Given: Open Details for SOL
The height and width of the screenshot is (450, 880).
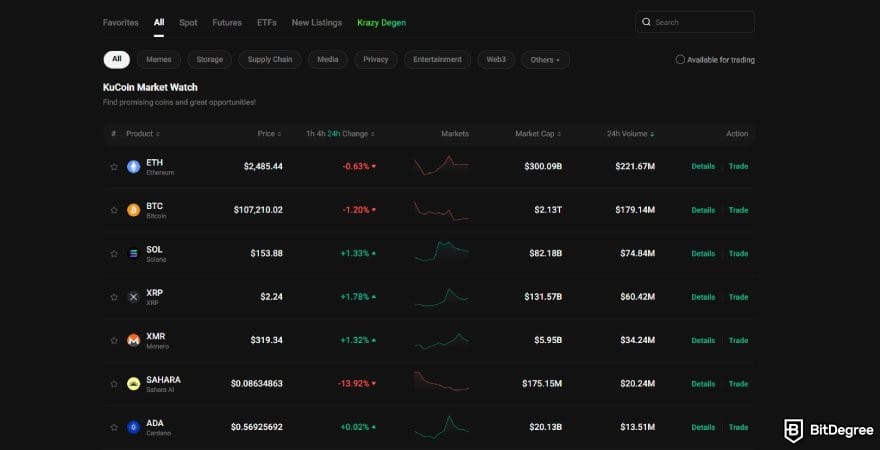Looking at the screenshot, I should click(x=703, y=254).
